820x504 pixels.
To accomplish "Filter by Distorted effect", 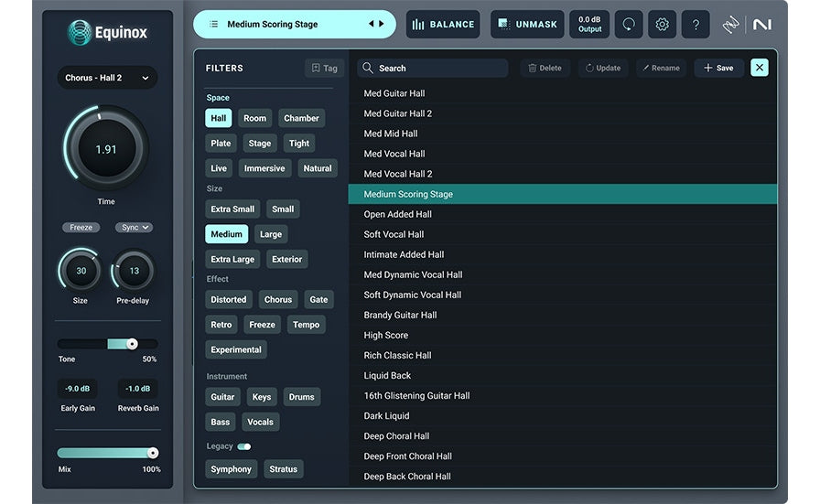I will coord(228,300).
